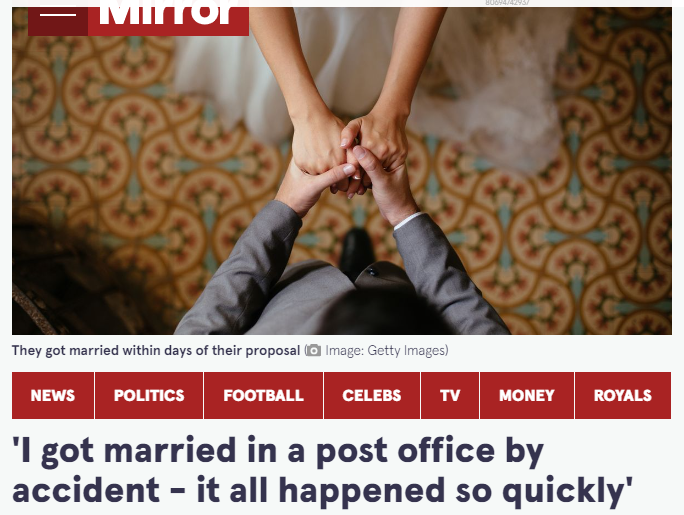Select the FOOTBALL tab
684x515 pixels.
[x=263, y=396]
